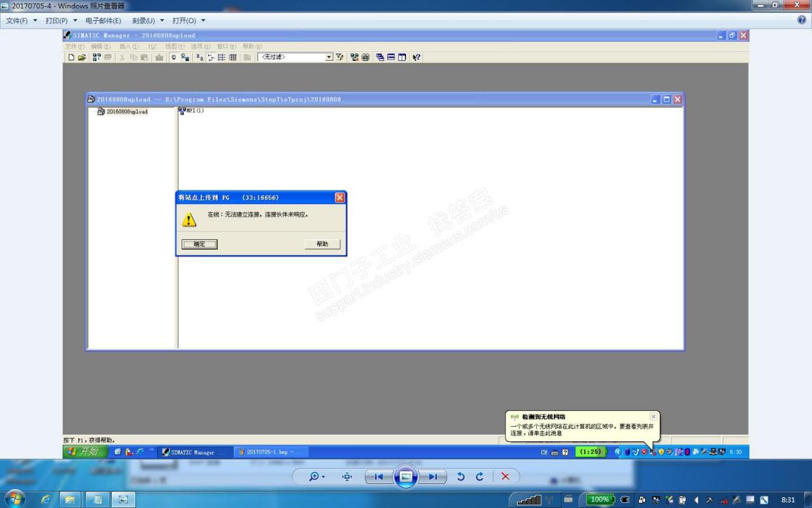Click the Open project folder icon
Screen dimensions: 812x508
point(81,57)
